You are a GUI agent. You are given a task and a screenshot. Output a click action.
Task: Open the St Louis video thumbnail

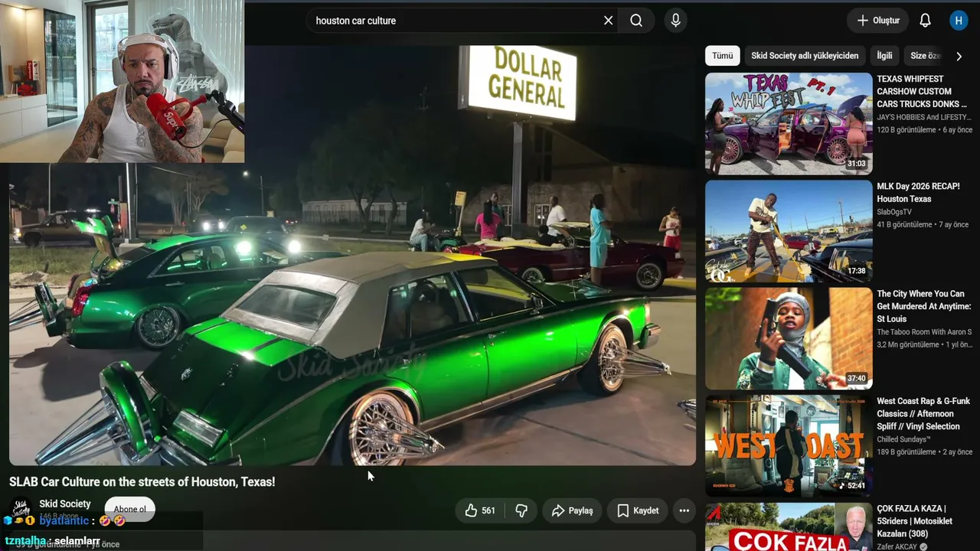pyautogui.click(x=789, y=338)
